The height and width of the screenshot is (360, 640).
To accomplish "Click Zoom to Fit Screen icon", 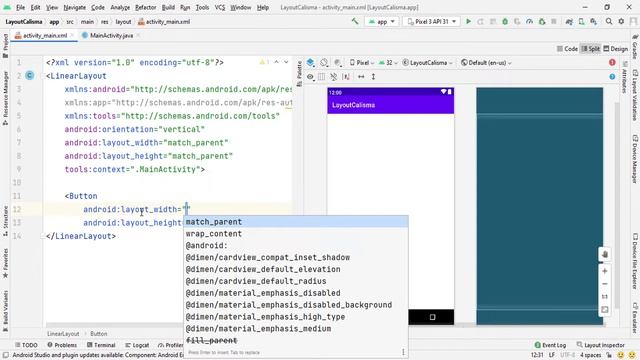I will tap(605, 310).
